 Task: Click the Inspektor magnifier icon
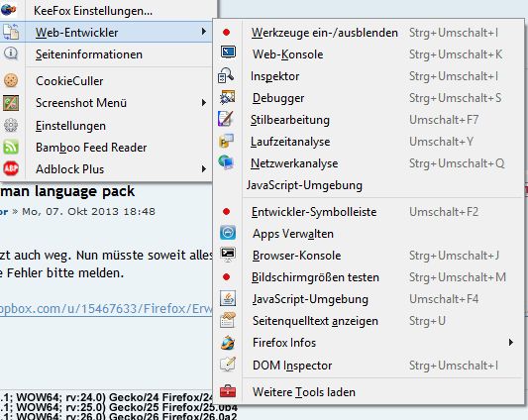[226, 75]
